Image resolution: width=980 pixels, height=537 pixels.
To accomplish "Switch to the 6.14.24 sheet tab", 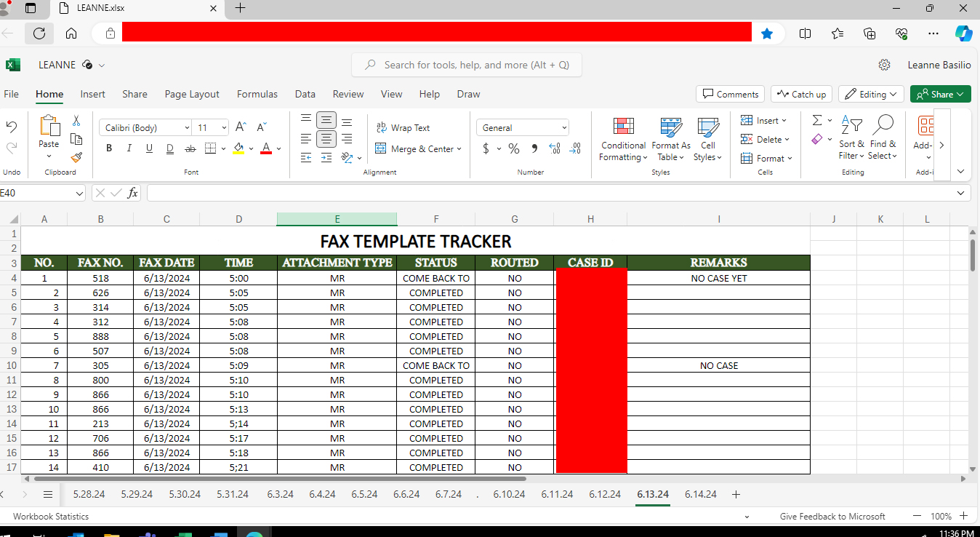I will [x=701, y=494].
